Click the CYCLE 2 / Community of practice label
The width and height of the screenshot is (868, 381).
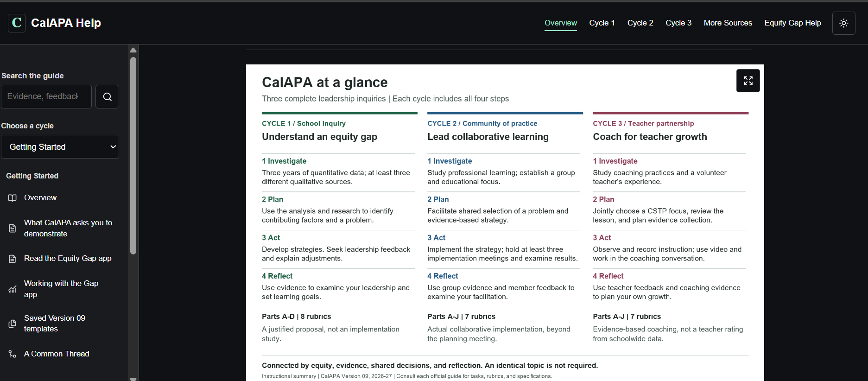click(482, 123)
